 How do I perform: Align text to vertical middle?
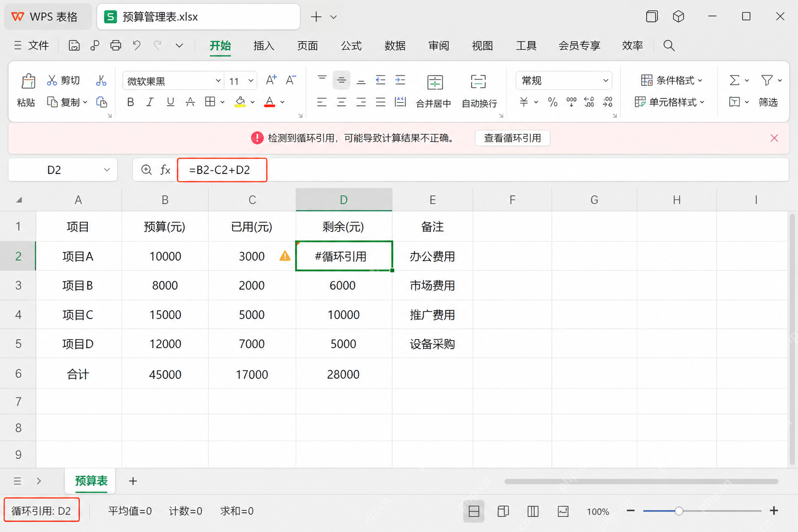(341, 80)
